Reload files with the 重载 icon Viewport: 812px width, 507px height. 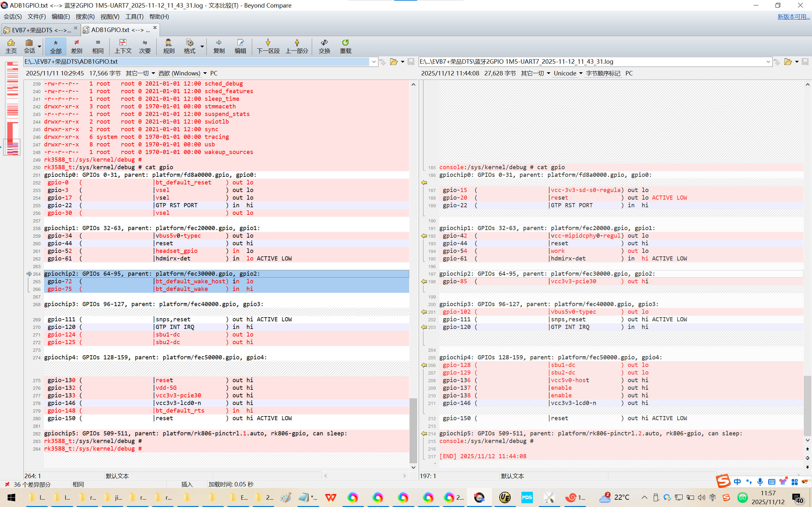pos(345,46)
